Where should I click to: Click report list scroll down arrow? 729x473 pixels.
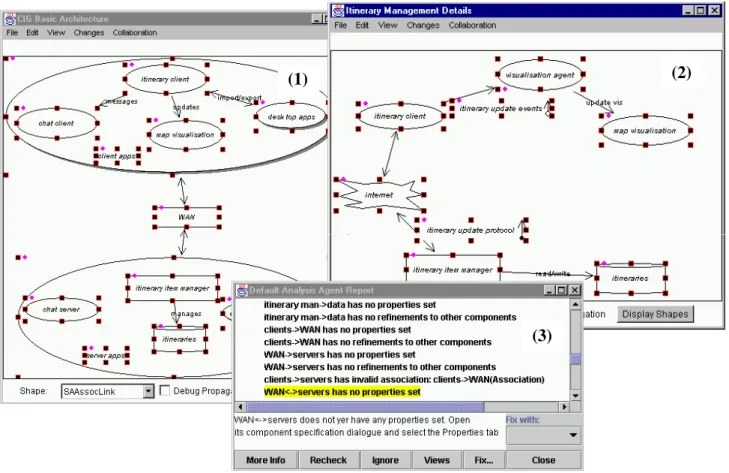click(576, 396)
